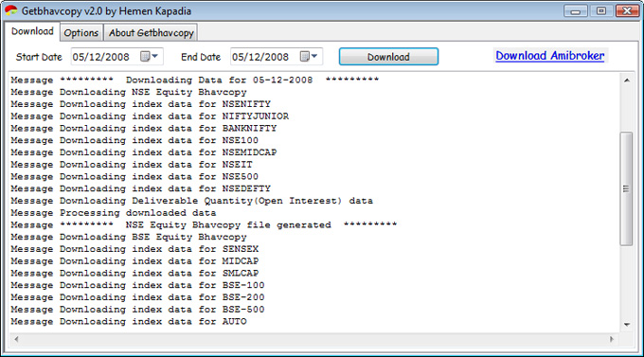Open the Start Date calendar dropdown
644x357 pixels.
pyautogui.click(x=154, y=56)
